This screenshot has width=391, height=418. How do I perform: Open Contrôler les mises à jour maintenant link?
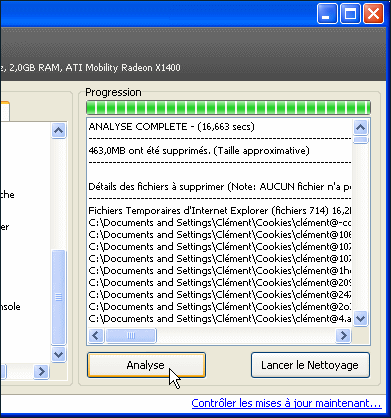286,403
